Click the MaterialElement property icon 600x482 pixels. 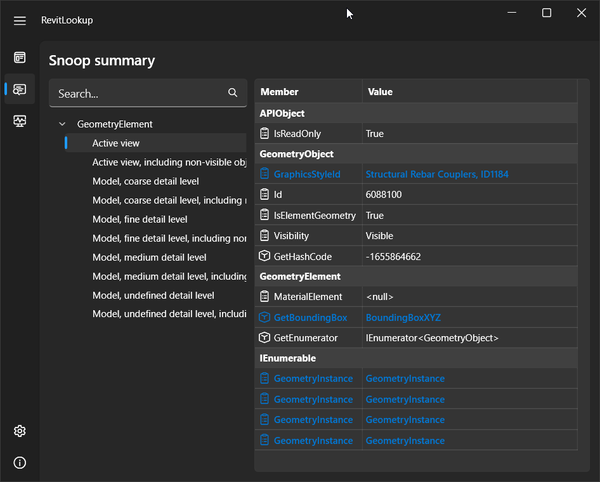tap(264, 296)
